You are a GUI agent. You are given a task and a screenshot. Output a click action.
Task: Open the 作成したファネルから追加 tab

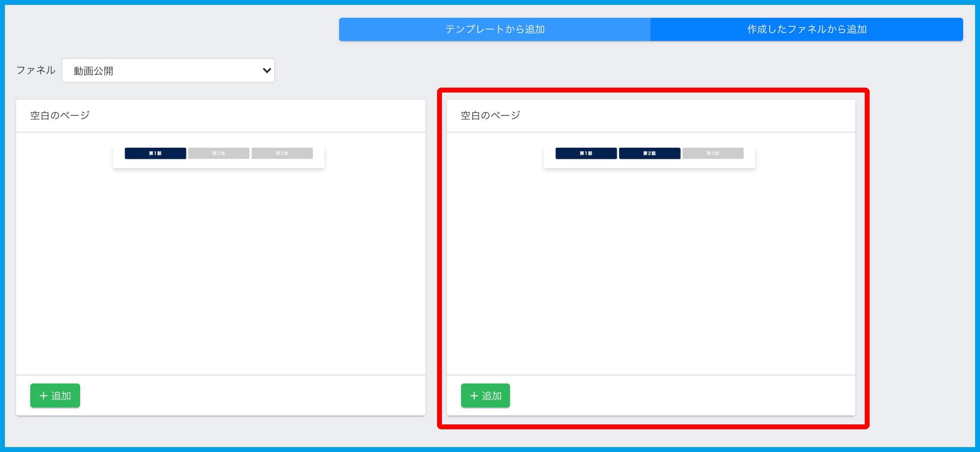(806, 29)
